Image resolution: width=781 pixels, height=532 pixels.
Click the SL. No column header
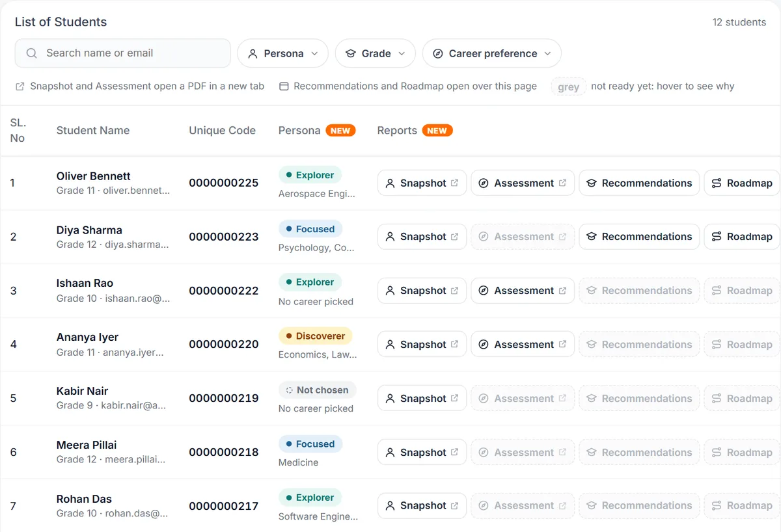pos(18,130)
